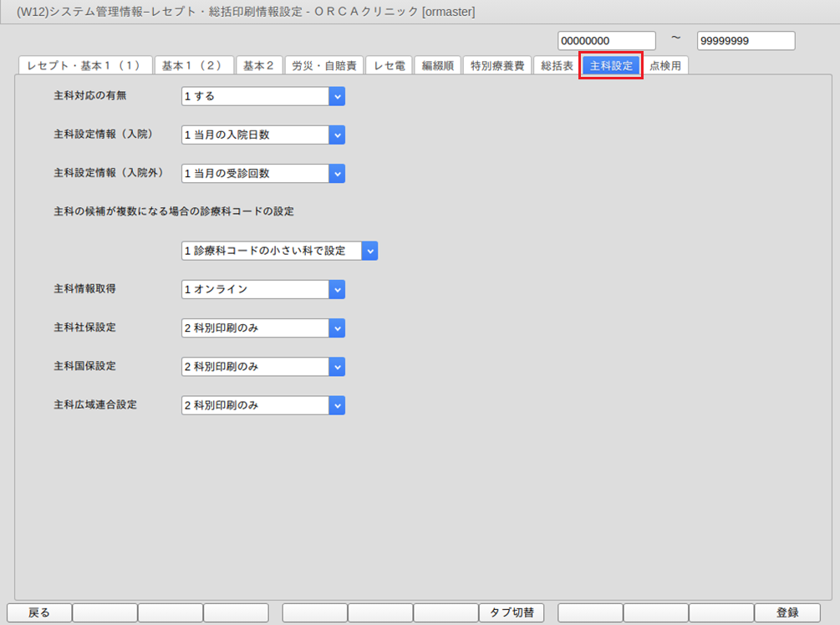
Task: Click the 登録 button to save
Action: [787, 612]
